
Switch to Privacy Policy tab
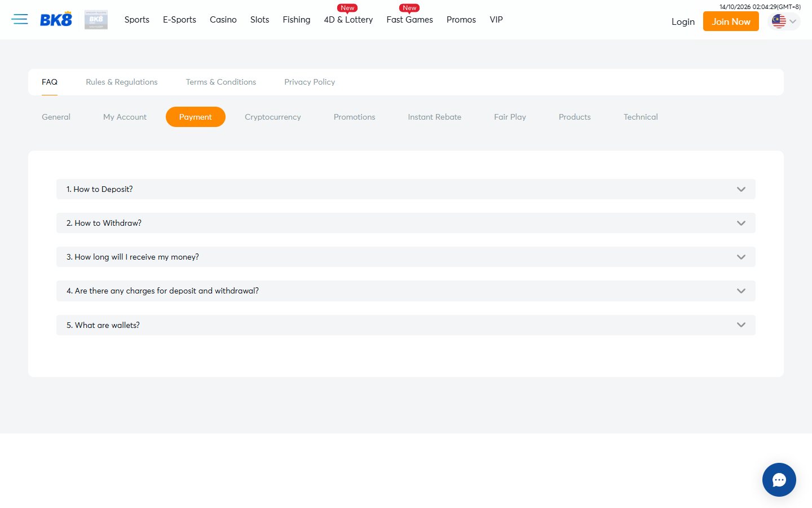(310, 82)
